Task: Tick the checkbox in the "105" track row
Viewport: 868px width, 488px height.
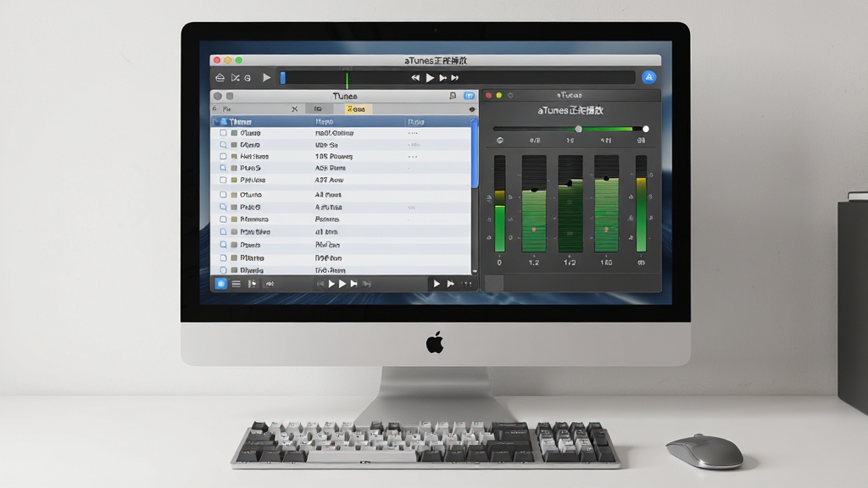Action: 223,157
